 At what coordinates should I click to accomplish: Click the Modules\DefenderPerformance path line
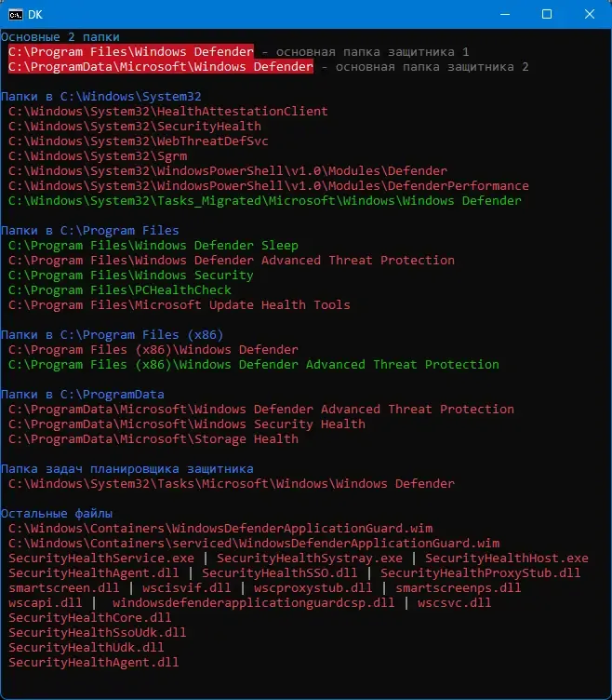click(x=269, y=186)
